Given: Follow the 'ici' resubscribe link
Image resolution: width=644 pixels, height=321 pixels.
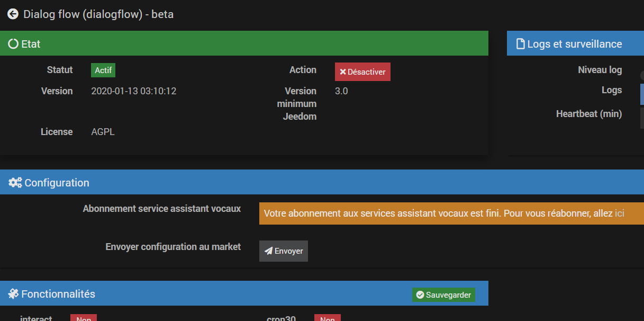Looking at the screenshot, I should point(620,213).
